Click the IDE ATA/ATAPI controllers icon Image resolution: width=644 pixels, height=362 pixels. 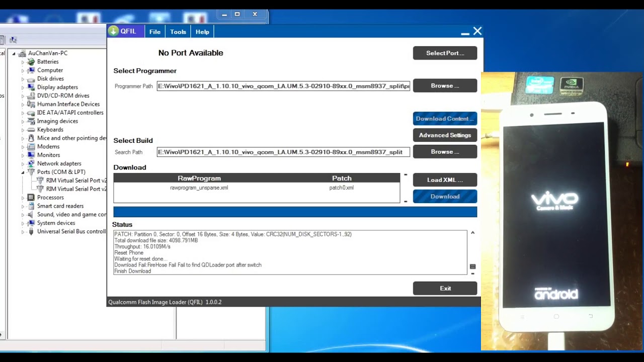(x=31, y=113)
